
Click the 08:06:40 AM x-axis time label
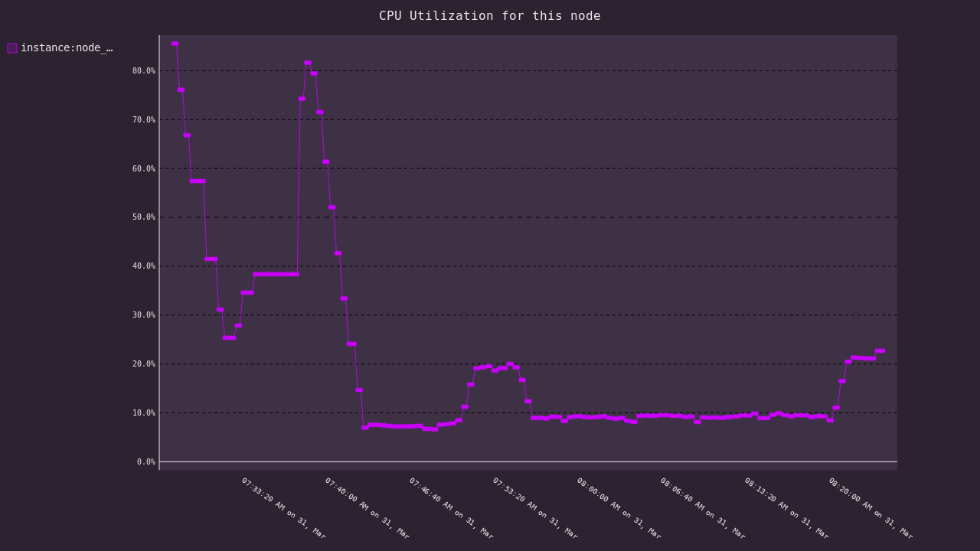[703, 508]
